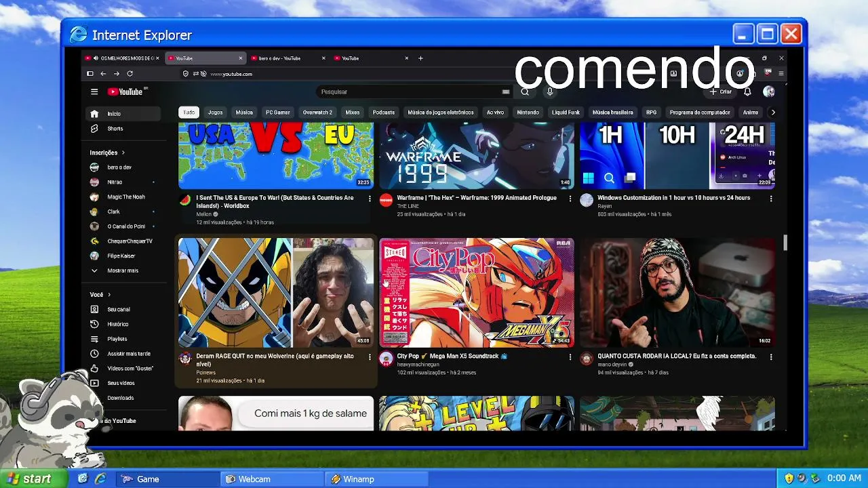Open 'Histórico' in the sidebar
868x488 pixels.
(x=123, y=324)
